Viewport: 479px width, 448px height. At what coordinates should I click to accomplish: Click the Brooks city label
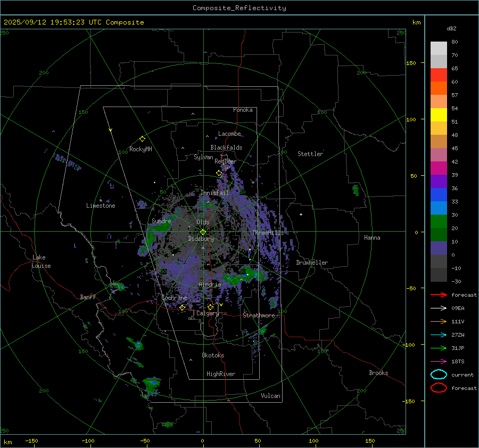378,373
